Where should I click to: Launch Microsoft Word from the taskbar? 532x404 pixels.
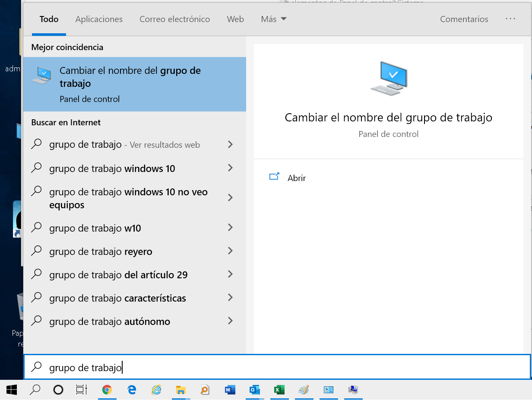(x=230, y=390)
